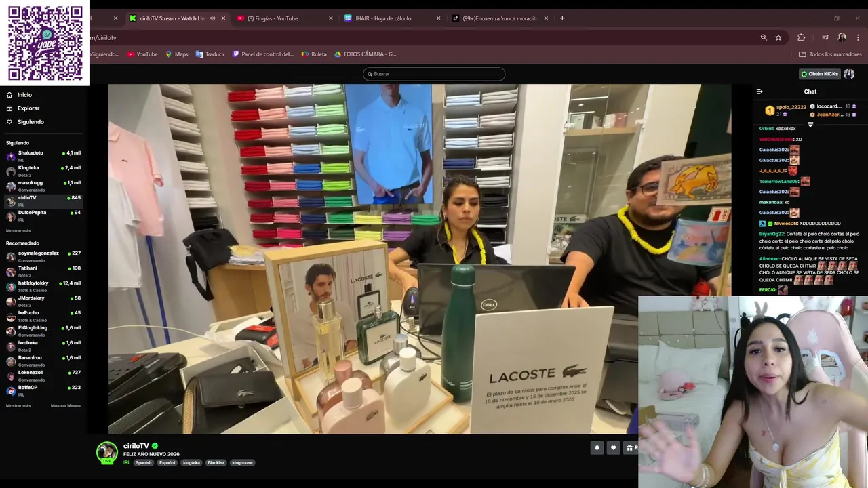Close the JHAIR Hoja de cálculo tab
868x488 pixels.
[x=438, y=18]
